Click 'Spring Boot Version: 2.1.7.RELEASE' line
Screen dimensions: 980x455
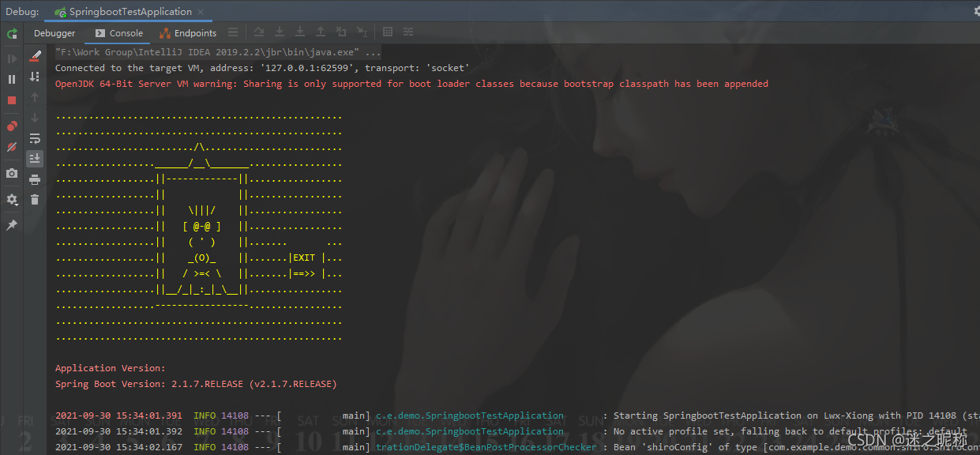click(196, 384)
